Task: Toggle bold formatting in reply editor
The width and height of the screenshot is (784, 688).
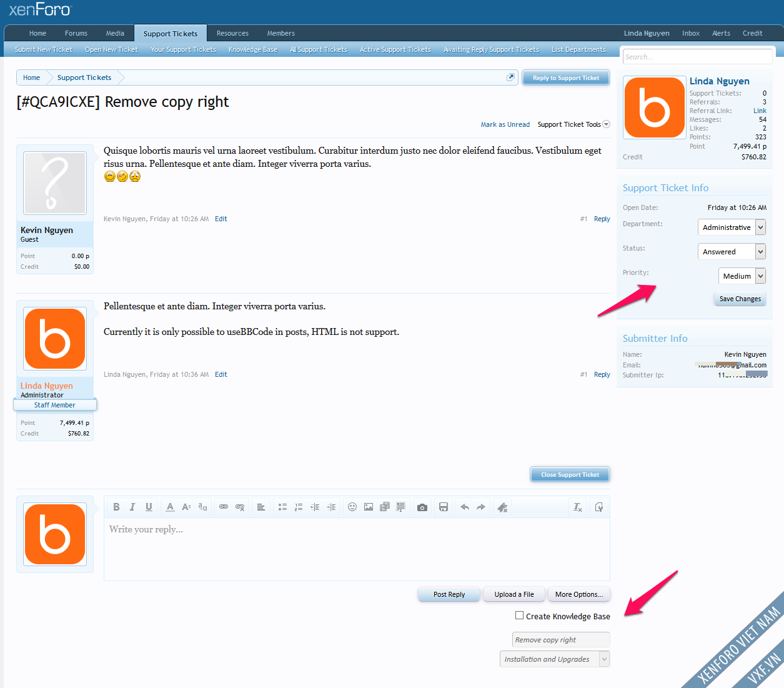Action: click(116, 507)
